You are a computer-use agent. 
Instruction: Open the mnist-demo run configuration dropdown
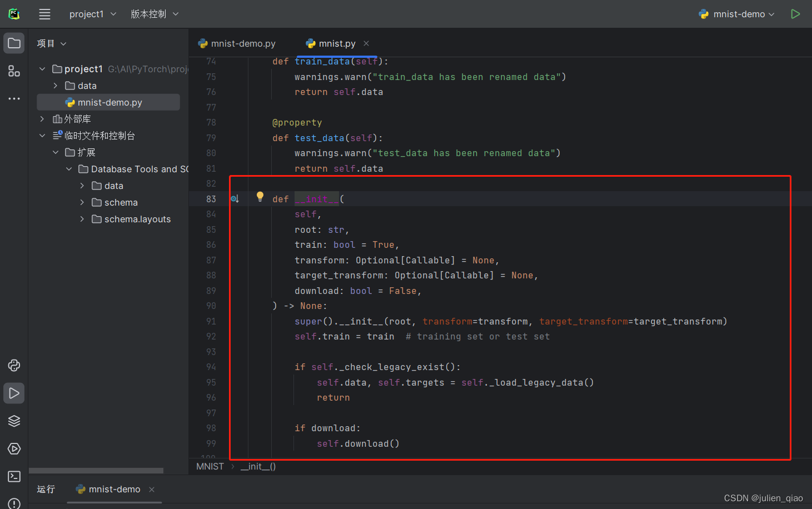(737, 14)
